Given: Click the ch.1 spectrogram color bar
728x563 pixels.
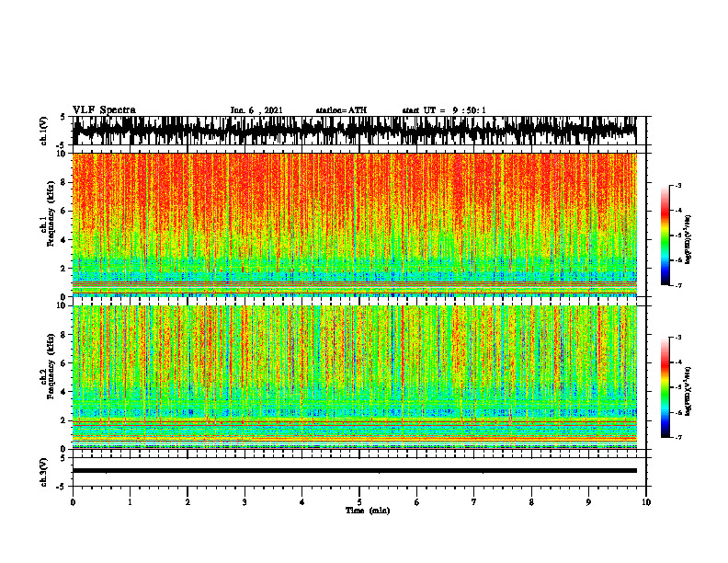Looking at the screenshot, I should pyautogui.click(x=665, y=236).
